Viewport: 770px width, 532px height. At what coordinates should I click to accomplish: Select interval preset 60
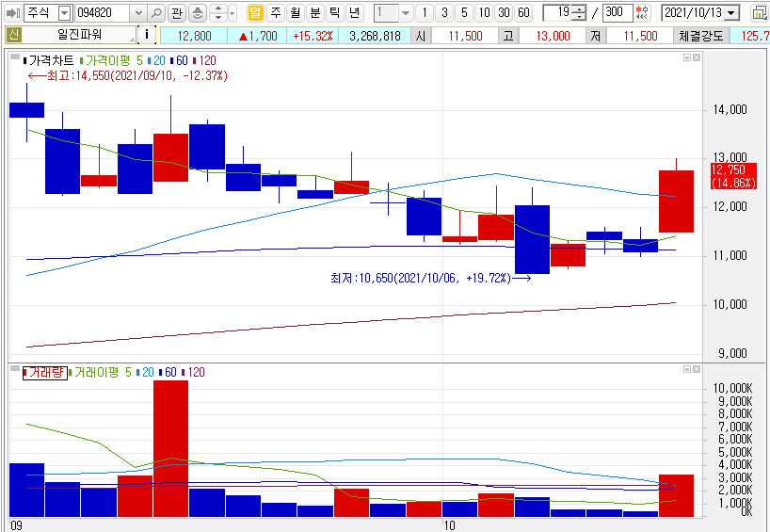(x=523, y=13)
